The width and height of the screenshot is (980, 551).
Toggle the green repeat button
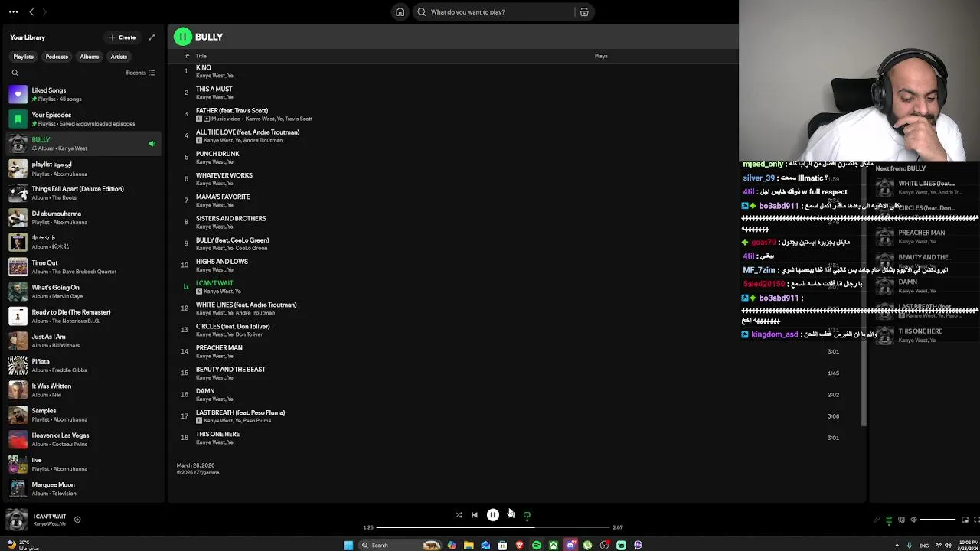(527, 515)
